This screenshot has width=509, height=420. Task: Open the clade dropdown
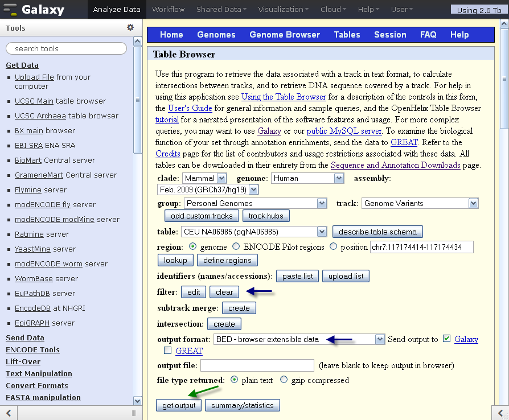(204, 178)
